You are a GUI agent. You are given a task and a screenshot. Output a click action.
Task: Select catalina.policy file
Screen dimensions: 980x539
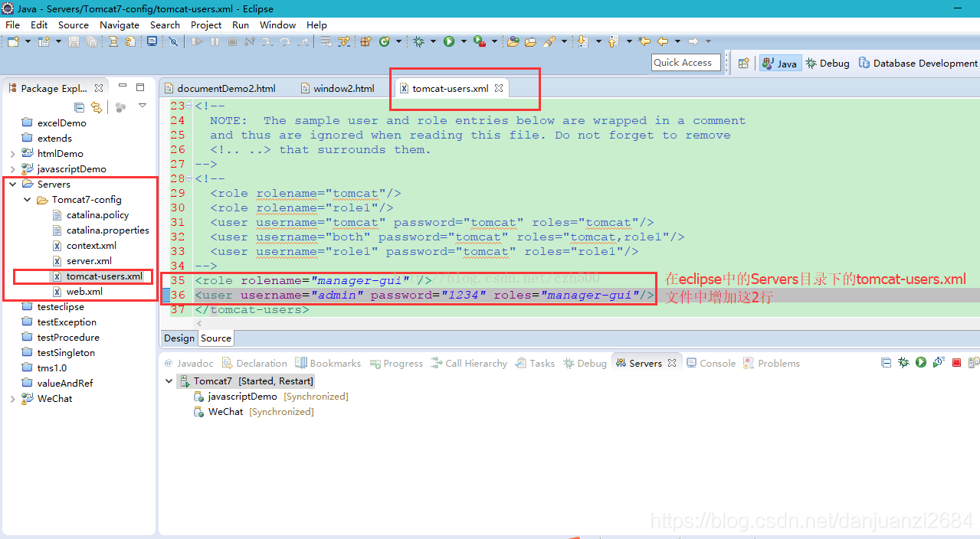tap(90, 214)
